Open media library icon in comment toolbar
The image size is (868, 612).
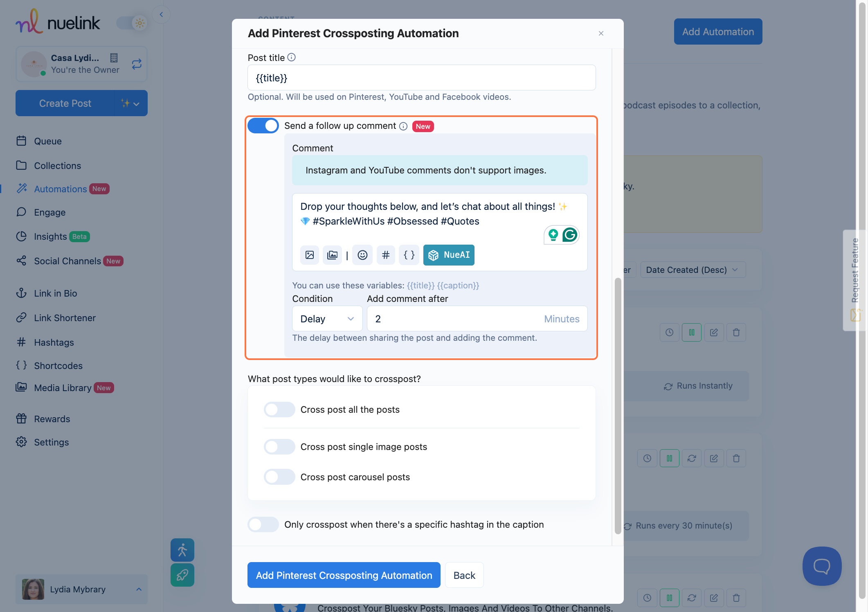pyautogui.click(x=332, y=255)
